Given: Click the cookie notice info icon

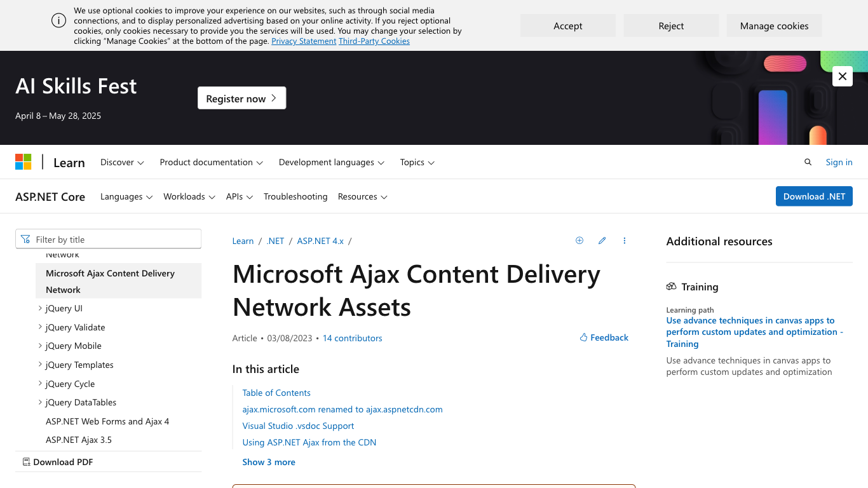Looking at the screenshot, I should coord(59,20).
